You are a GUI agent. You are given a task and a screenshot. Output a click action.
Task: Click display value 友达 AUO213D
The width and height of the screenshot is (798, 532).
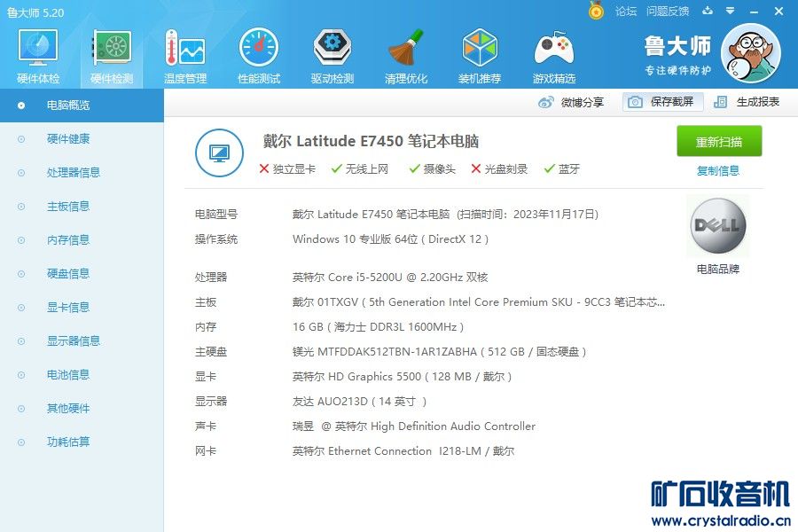(359, 401)
